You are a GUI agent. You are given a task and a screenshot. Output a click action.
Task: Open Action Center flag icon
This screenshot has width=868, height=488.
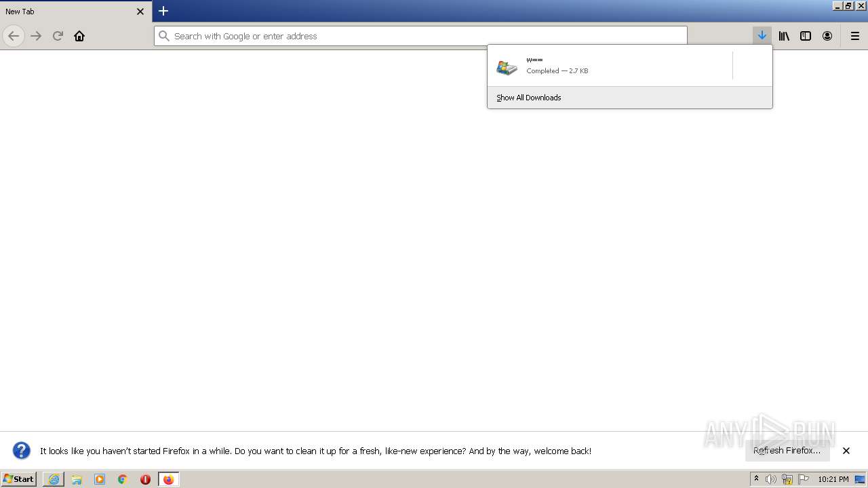click(804, 479)
